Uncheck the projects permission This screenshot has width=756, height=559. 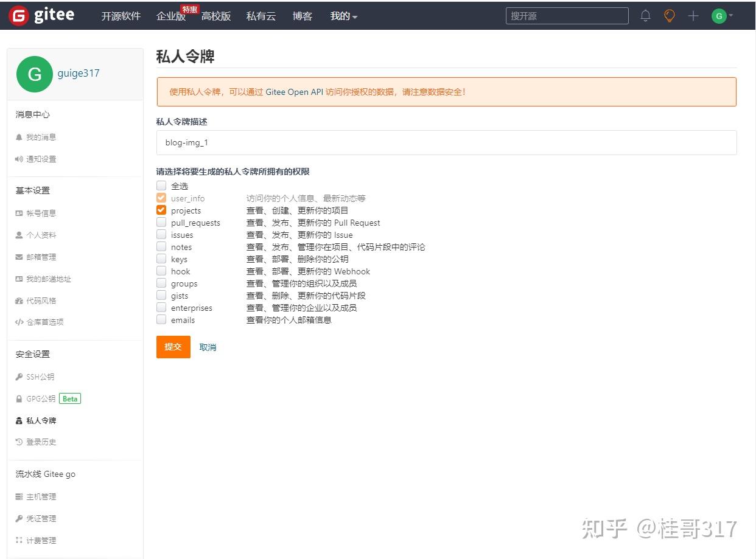point(161,210)
